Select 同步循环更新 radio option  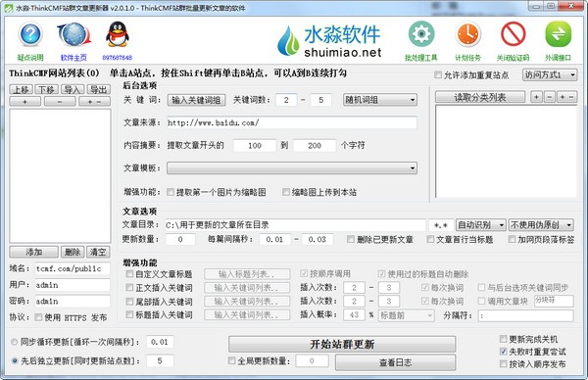(15, 342)
